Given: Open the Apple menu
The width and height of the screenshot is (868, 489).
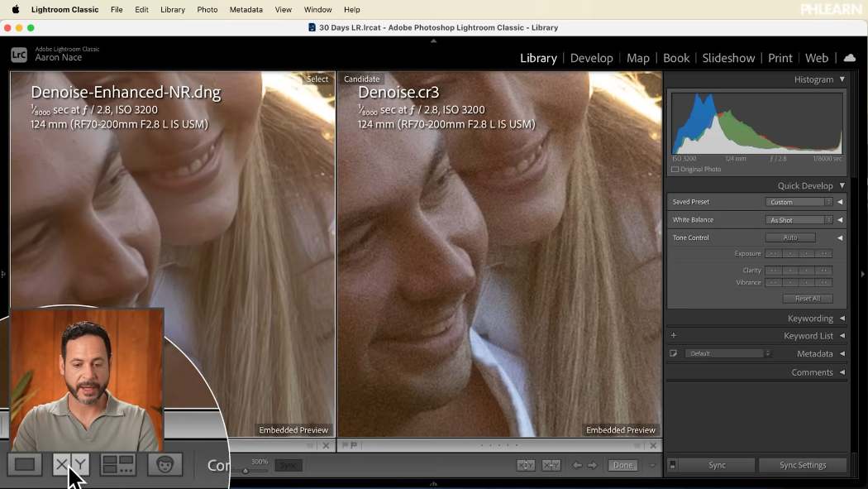Looking at the screenshot, I should click(x=16, y=9).
